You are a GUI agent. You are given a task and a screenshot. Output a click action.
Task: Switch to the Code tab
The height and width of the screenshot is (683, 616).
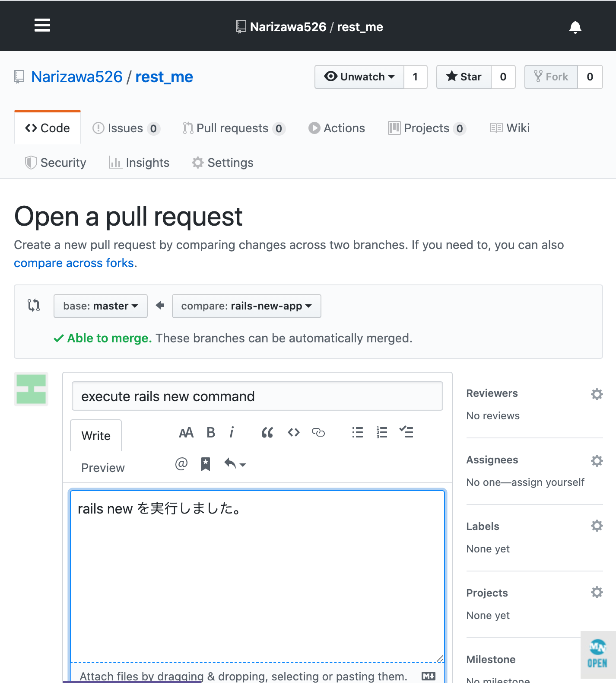point(48,128)
